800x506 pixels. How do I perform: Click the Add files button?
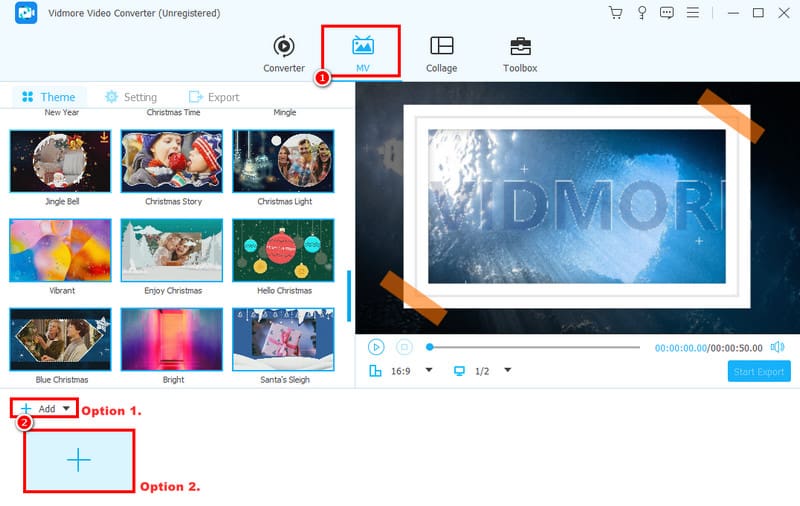(x=38, y=409)
